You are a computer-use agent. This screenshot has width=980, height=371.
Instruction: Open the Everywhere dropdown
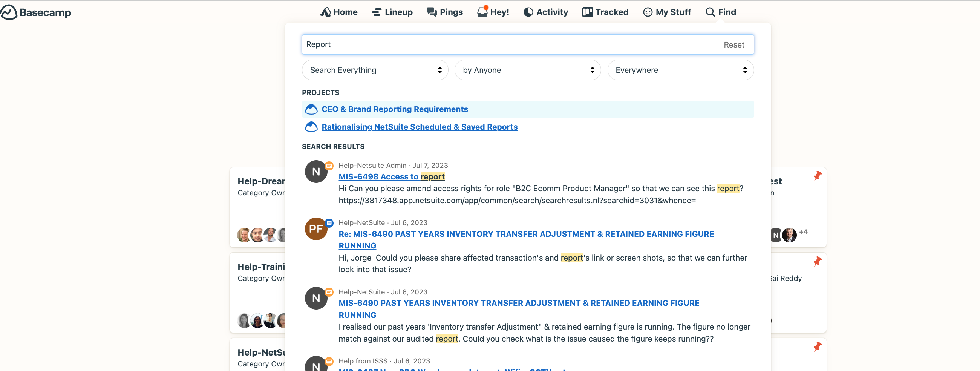click(x=680, y=70)
